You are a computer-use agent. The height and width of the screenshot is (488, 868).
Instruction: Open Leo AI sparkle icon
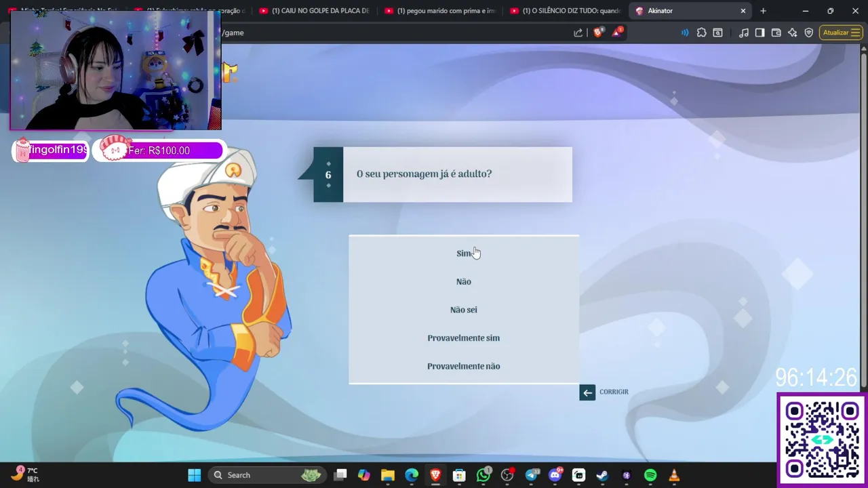tap(792, 33)
